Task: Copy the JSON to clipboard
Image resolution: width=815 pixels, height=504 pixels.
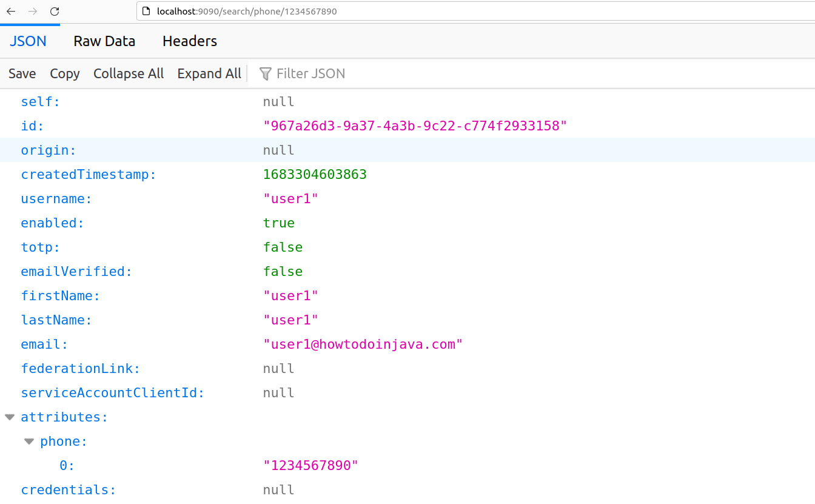Action: coord(65,73)
